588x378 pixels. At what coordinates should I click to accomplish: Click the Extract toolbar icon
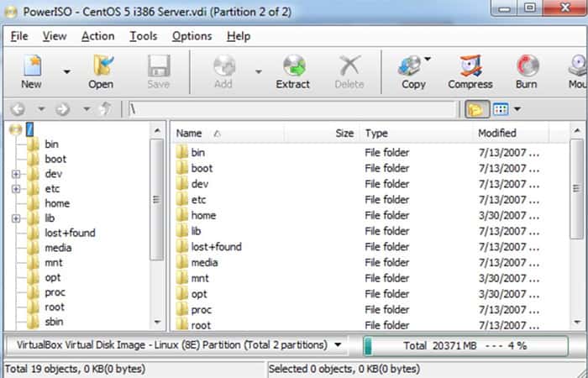pyautogui.click(x=294, y=66)
